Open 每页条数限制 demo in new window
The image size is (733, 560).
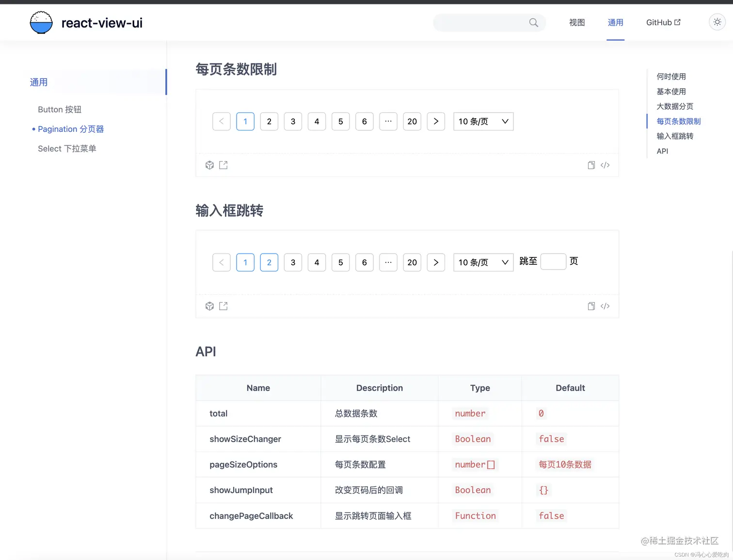point(223,165)
